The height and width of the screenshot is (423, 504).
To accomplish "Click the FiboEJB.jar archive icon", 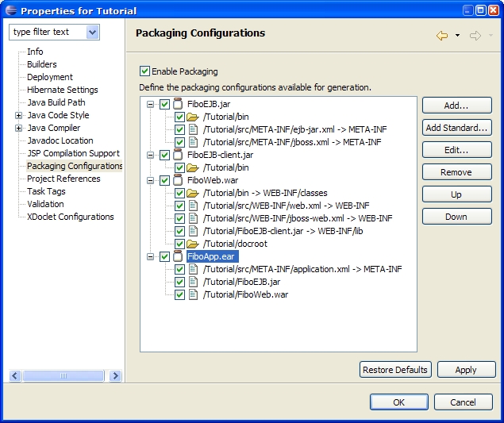I will coord(179,104).
